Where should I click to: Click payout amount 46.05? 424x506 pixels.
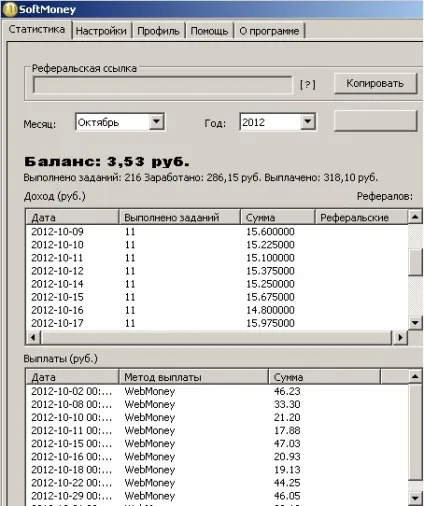pyautogui.click(x=287, y=496)
